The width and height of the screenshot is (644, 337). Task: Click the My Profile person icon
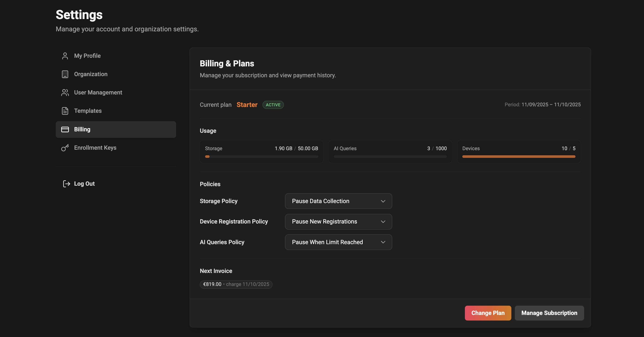coord(65,56)
